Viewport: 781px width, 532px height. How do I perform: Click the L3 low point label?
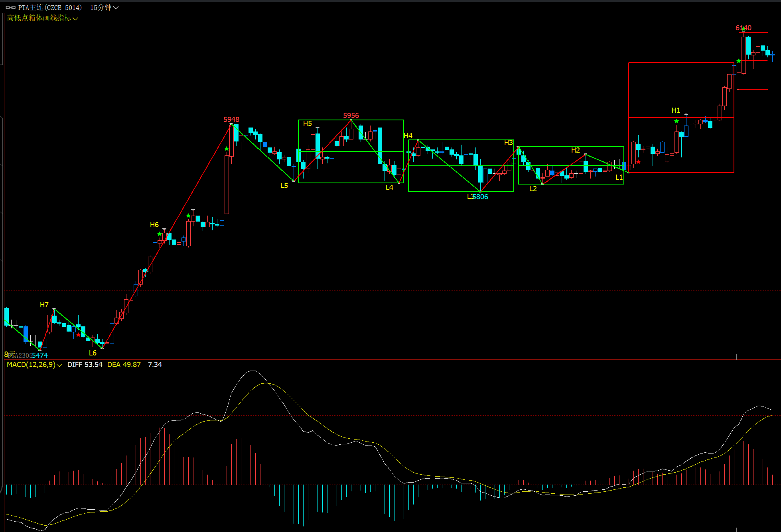(470, 196)
